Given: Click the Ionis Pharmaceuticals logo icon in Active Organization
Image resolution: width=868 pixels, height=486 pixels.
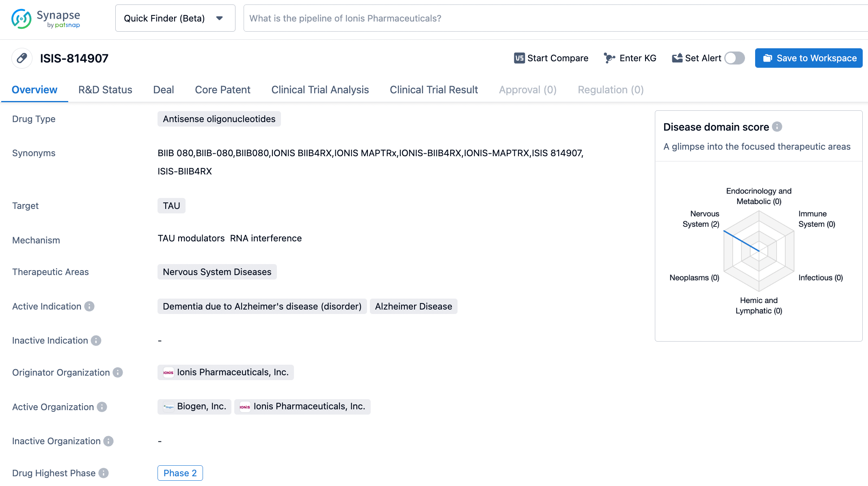Looking at the screenshot, I should coord(244,407).
